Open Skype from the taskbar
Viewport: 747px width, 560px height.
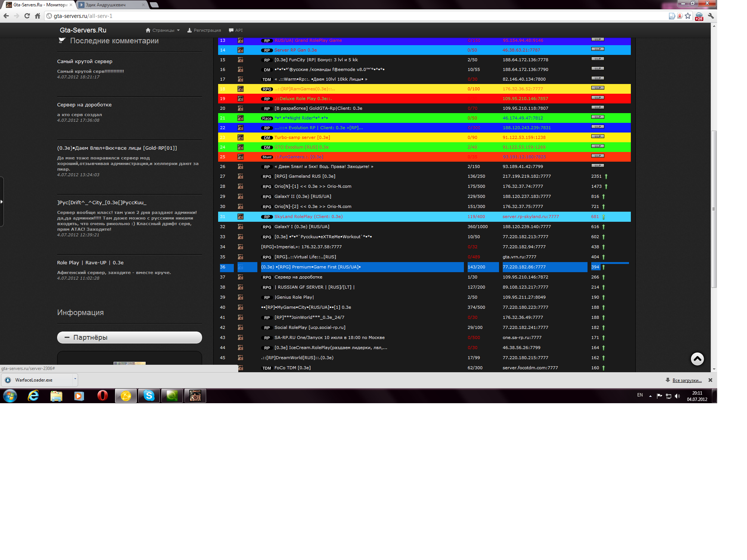point(149,396)
